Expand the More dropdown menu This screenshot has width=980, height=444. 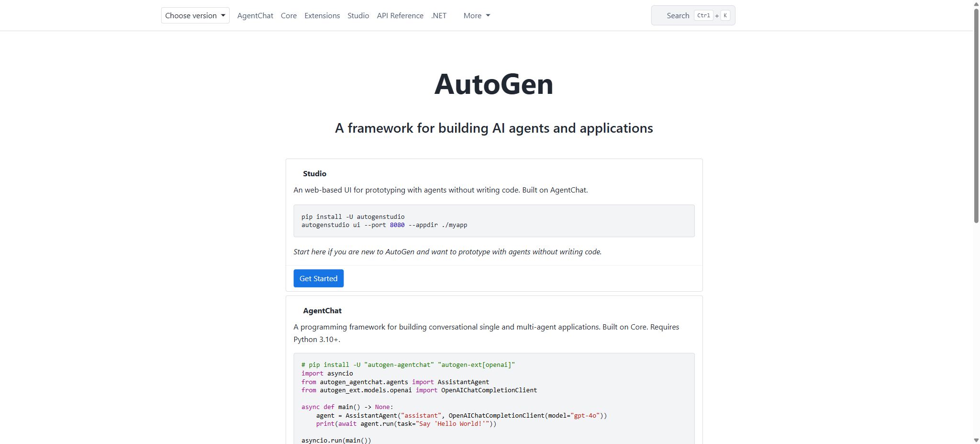tap(477, 15)
